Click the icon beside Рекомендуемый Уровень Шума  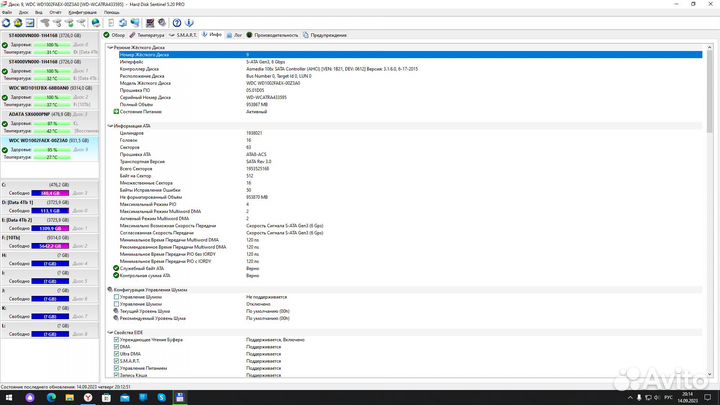(116, 318)
